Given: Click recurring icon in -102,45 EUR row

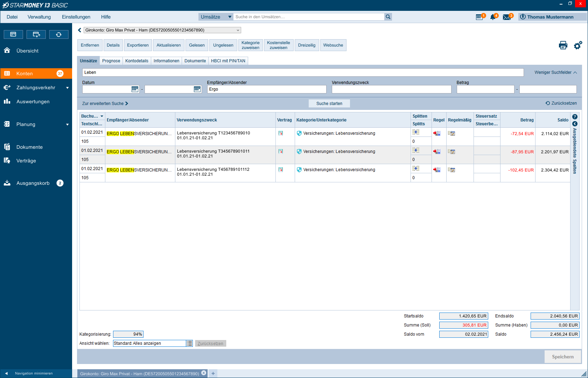Looking at the screenshot, I should tap(451, 170).
